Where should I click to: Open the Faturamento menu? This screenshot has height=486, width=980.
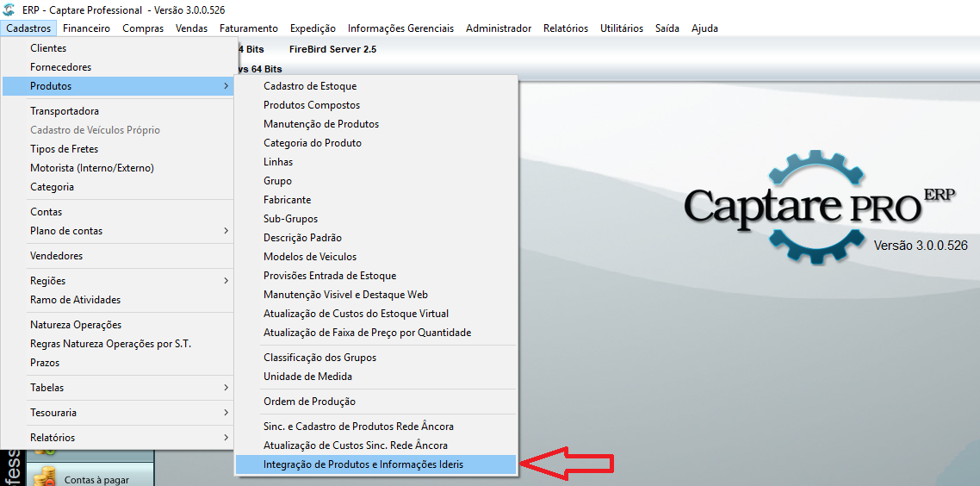[x=249, y=28]
